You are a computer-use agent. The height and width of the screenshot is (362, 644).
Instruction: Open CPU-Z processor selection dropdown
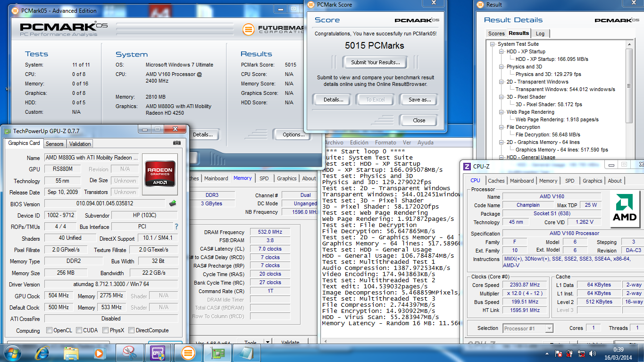549,328
